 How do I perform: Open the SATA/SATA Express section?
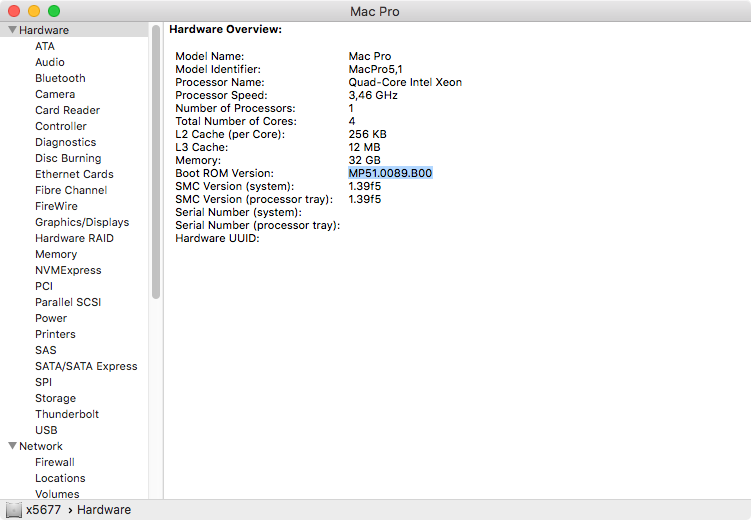(x=86, y=366)
